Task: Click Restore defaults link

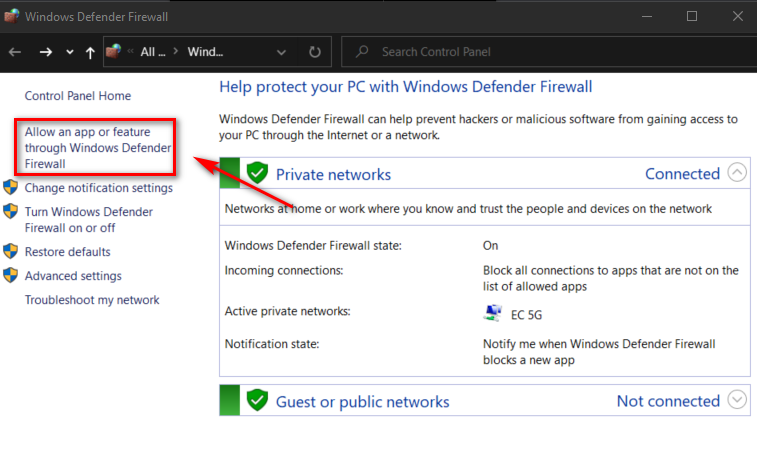Action: pos(67,252)
